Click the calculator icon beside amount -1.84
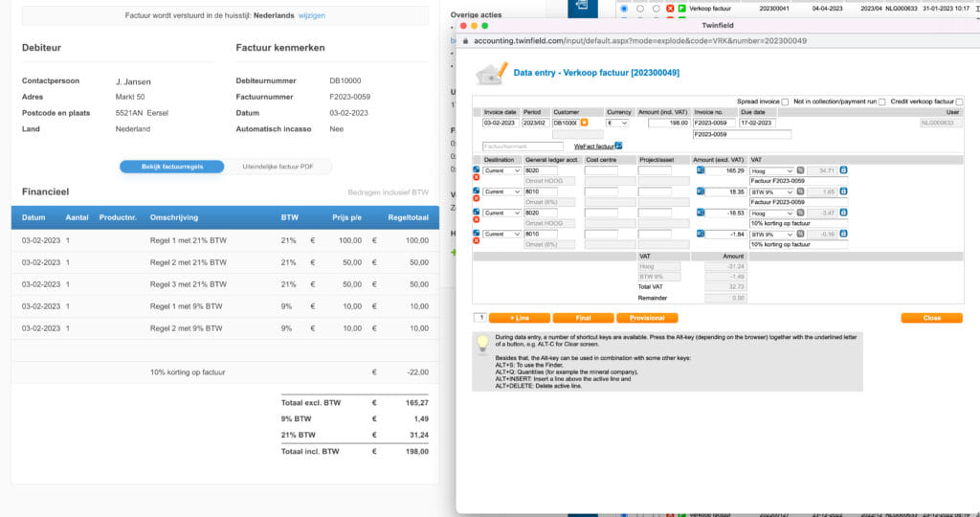Image resolution: width=980 pixels, height=517 pixels. click(x=700, y=234)
